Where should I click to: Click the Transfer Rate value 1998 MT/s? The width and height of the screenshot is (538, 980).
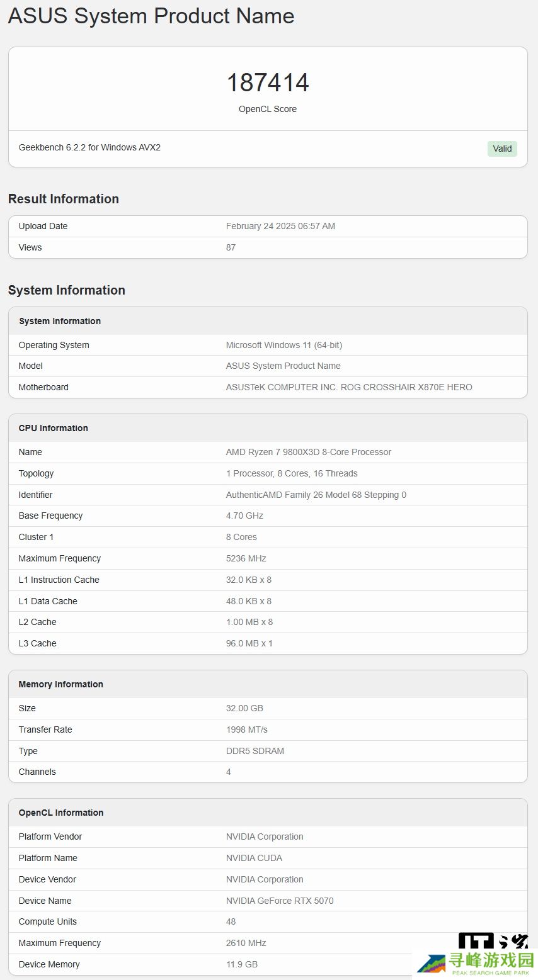pyautogui.click(x=246, y=729)
